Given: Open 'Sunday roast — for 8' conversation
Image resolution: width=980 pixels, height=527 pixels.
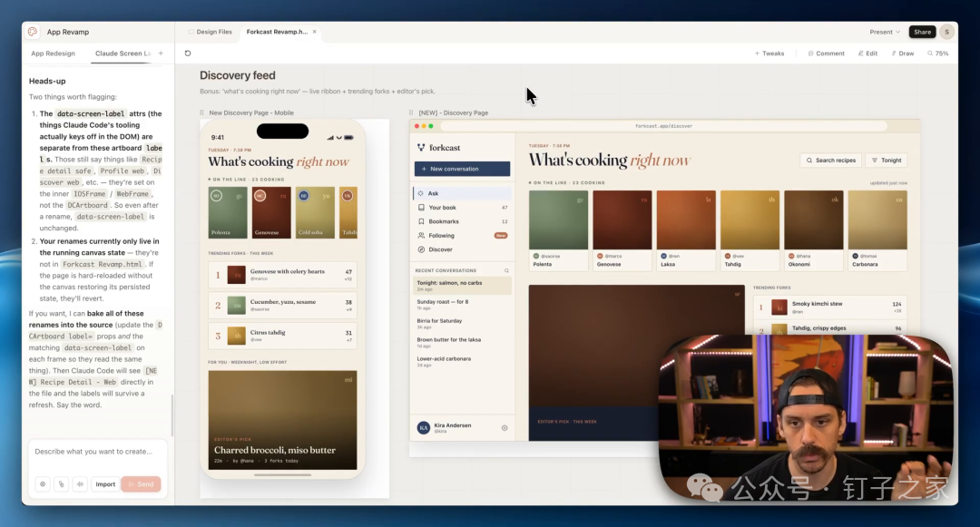Looking at the screenshot, I should (x=462, y=305).
